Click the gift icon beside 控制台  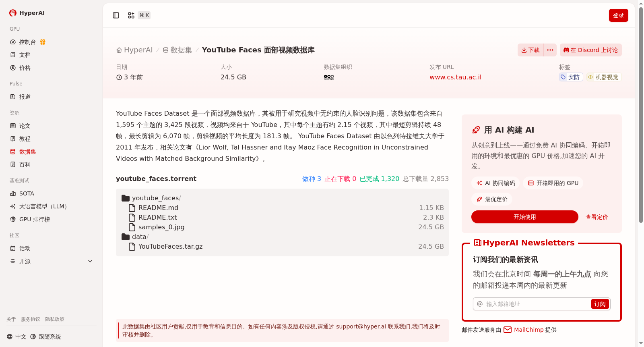[43, 42]
